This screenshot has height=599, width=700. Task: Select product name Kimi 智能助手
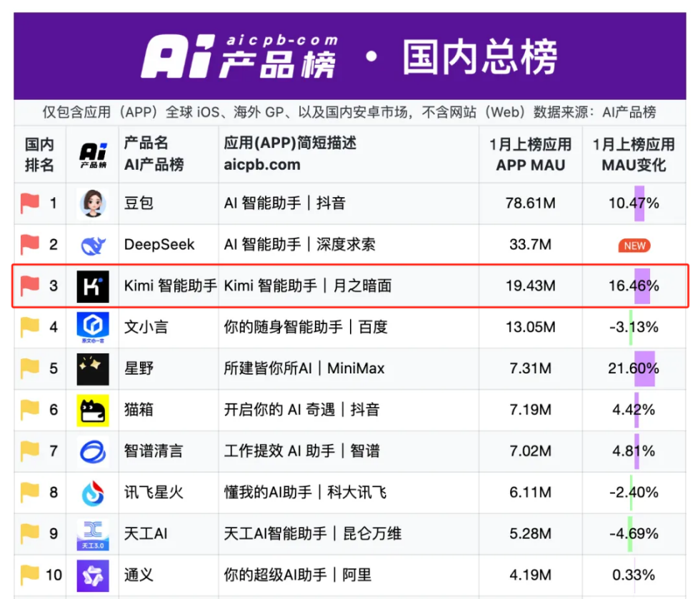pyautogui.click(x=171, y=286)
